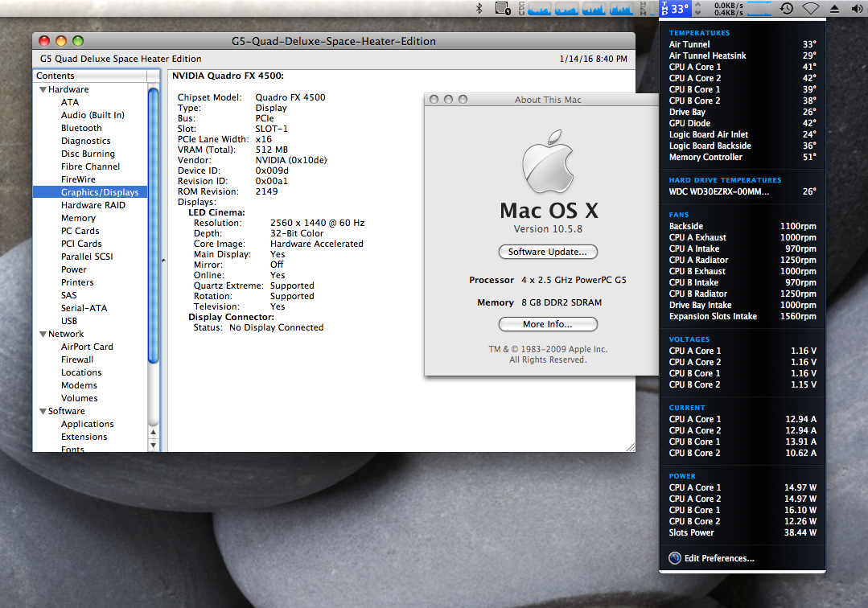Select PCI Cards in the sidebar
Viewport: 868px width, 608px height.
tap(81, 244)
